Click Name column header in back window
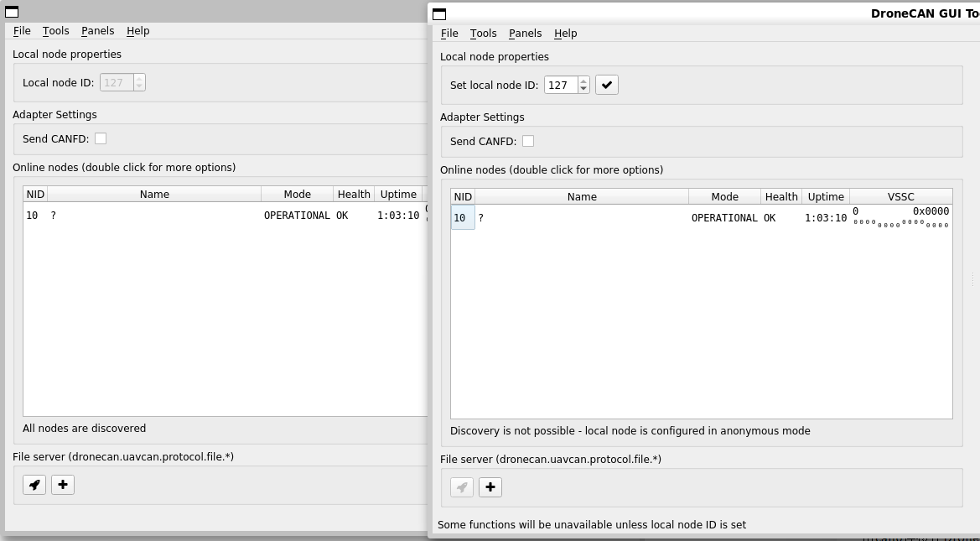 pyautogui.click(x=154, y=194)
